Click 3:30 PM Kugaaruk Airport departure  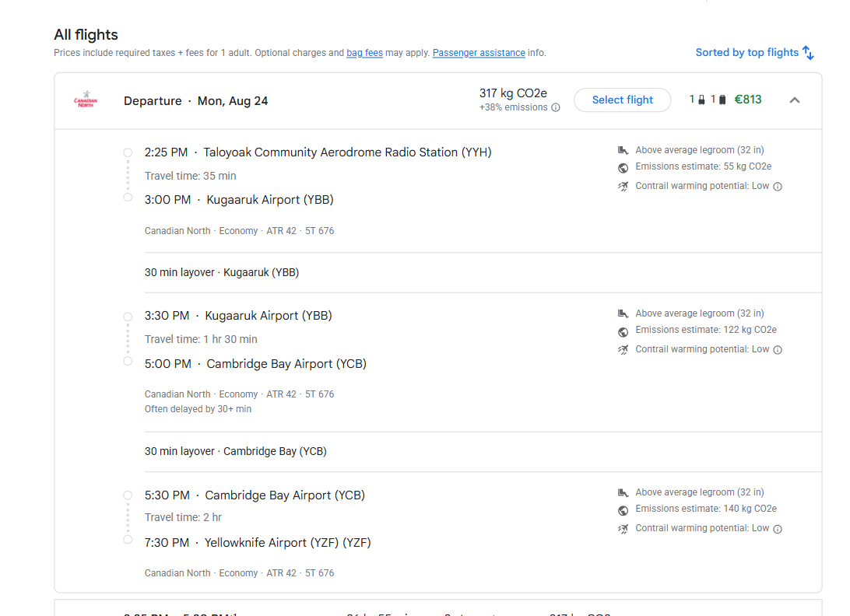click(238, 316)
